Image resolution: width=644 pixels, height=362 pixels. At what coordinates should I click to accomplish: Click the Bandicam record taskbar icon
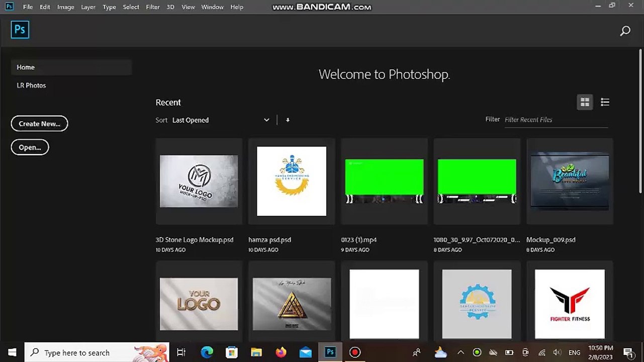click(x=355, y=352)
